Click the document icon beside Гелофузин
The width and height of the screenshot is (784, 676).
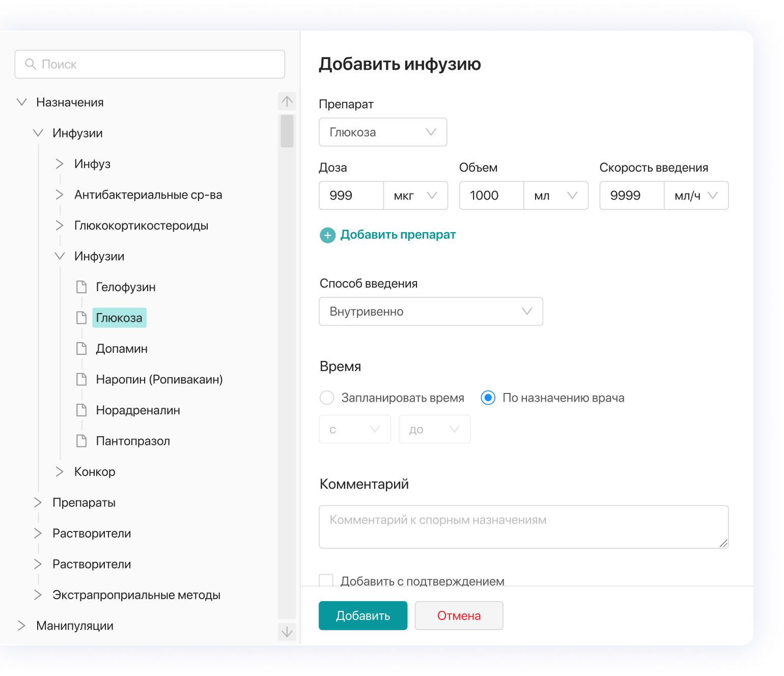point(81,287)
